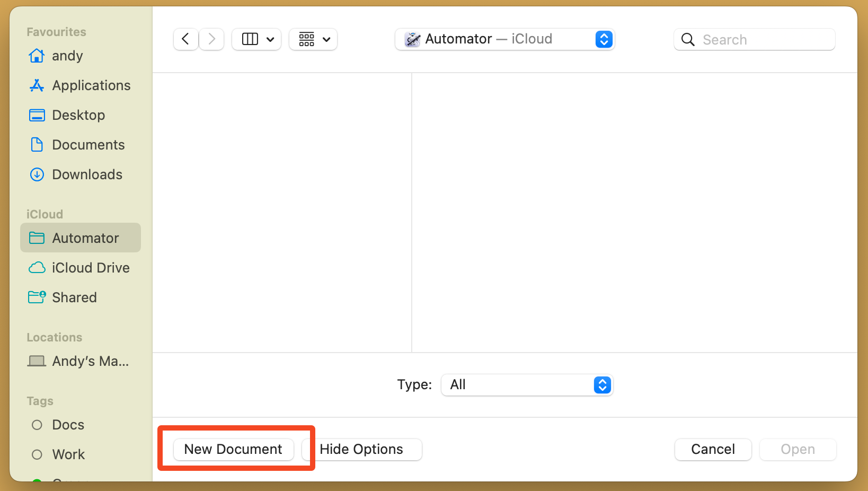Image resolution: width=868 pixels, height=491 pixels.
Task: Open the Automator — iCloud location dropdown
Action: coord(504,39)
